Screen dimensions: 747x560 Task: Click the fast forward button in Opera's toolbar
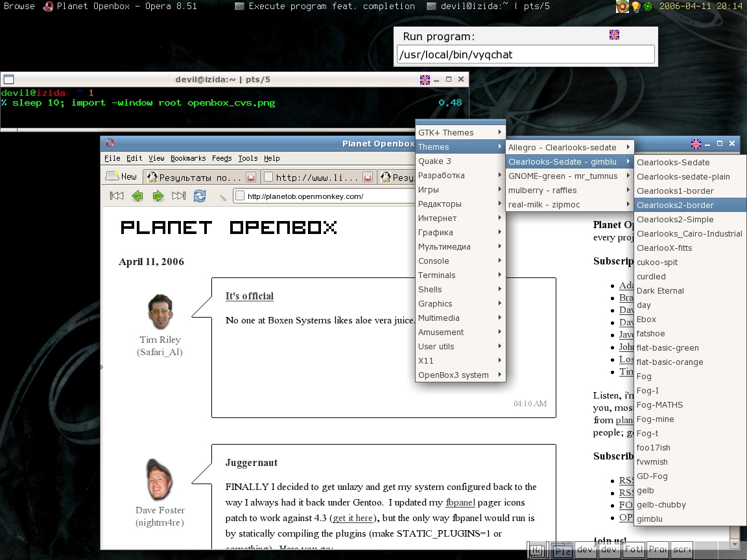coord(179,196)
